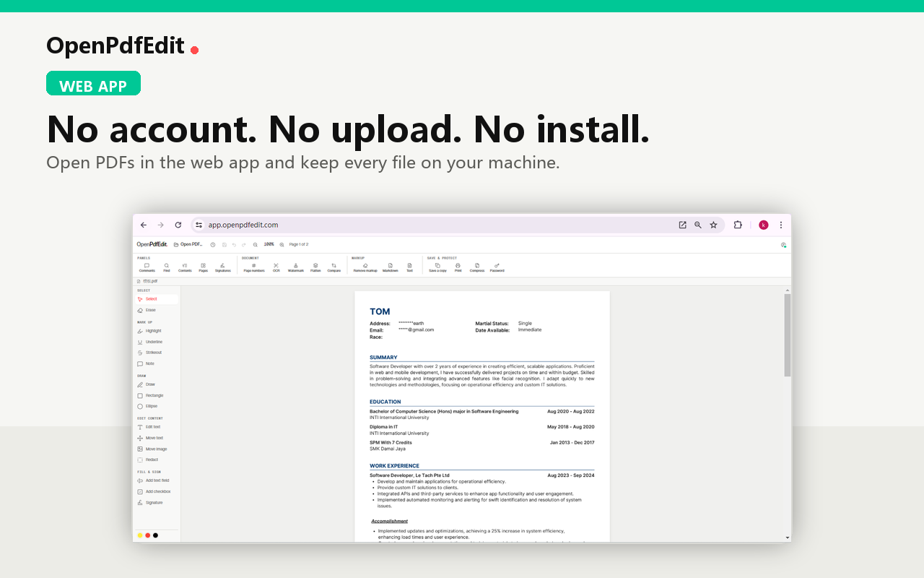The image size is (924, 578).
Task: Compare documents with the Compare tool
Action: pyautogui.click(x=334, y=267)
